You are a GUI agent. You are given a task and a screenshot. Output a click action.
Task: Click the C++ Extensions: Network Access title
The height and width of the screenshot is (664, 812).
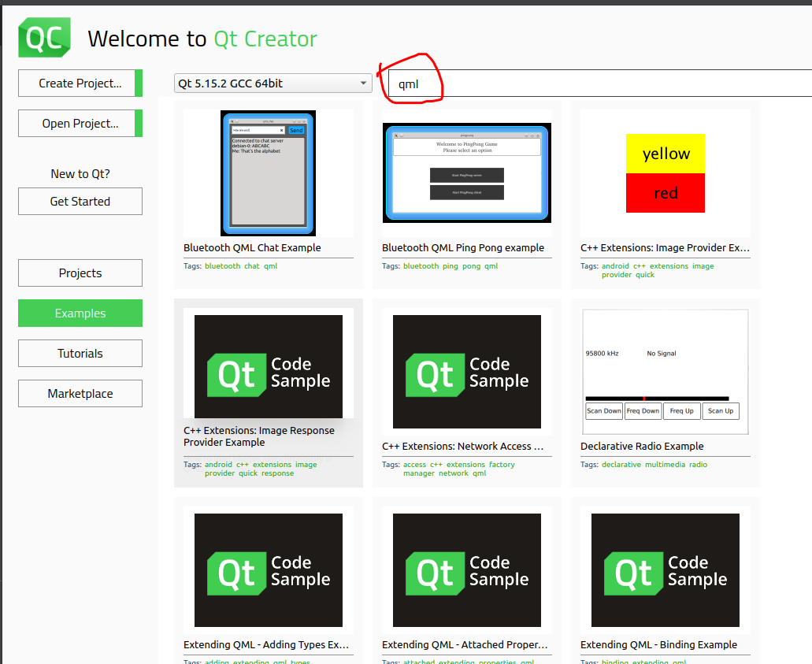463,446
